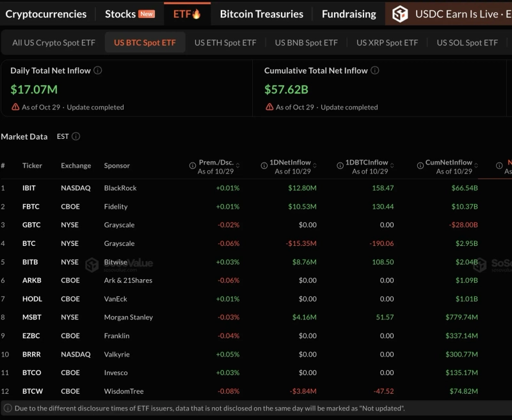Click the info icon before 1DNetInflow column
The height and width of the screenshot is (420, 512).
coord(264,166)
